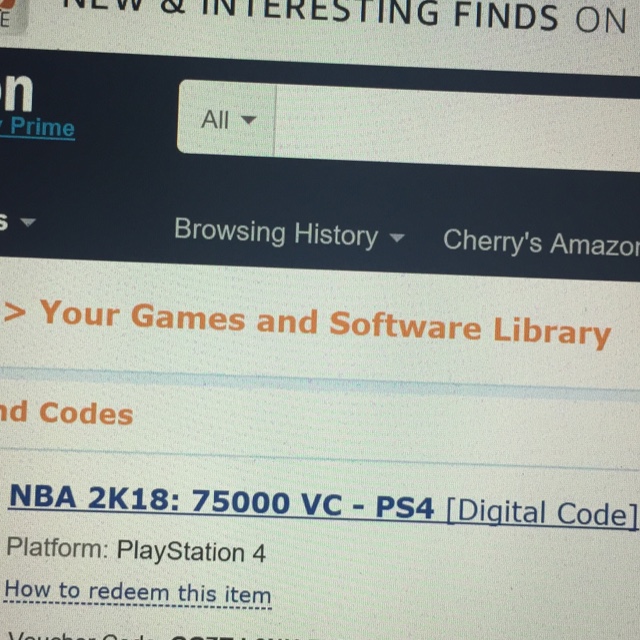This screenshot has width=640, height=640.
Task: Click the Amazon logo
Action: 16,93
